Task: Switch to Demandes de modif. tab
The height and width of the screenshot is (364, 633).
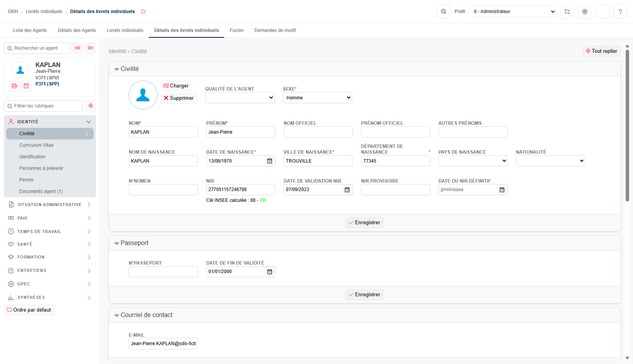Action: pyautogui.click(x=276, y=30)
